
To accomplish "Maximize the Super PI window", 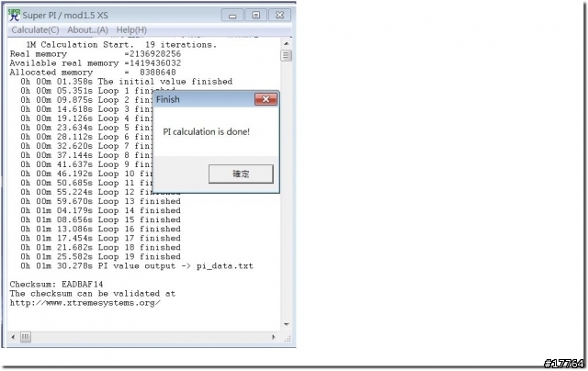I will pos(255,15).
